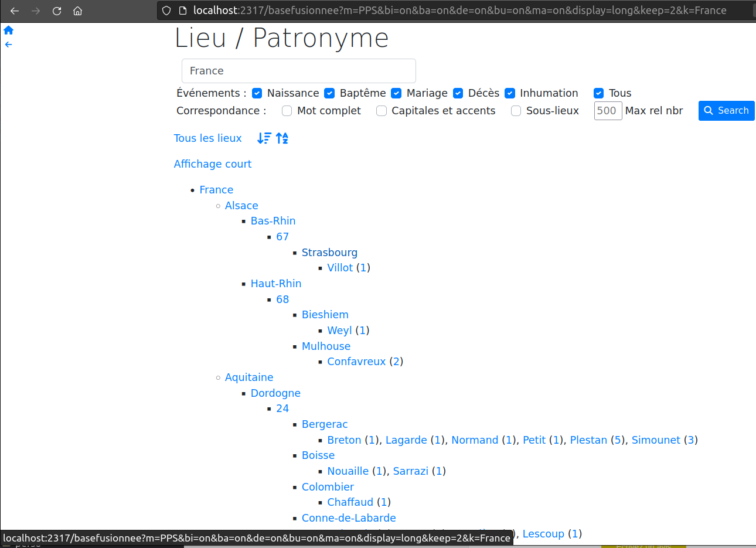The width and height of the screenshot is (756, 548).
Task: Uncheck the Mariage event filter
Action: (x=396, y=93)
